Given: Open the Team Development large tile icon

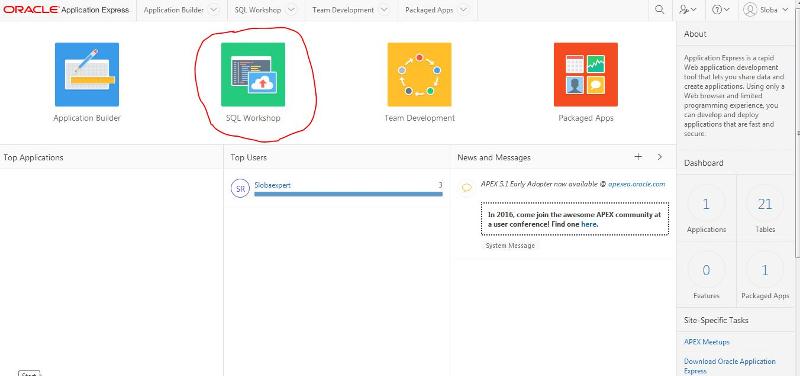Looking at the screenshot, I should coord(419,74).
